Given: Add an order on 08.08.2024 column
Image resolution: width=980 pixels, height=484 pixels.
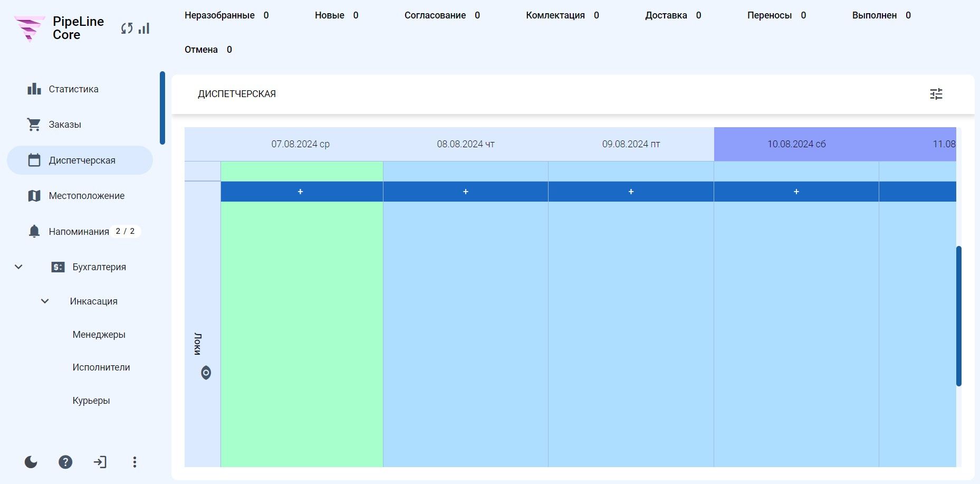Looking at the screenshot, I should pos(466,192).
